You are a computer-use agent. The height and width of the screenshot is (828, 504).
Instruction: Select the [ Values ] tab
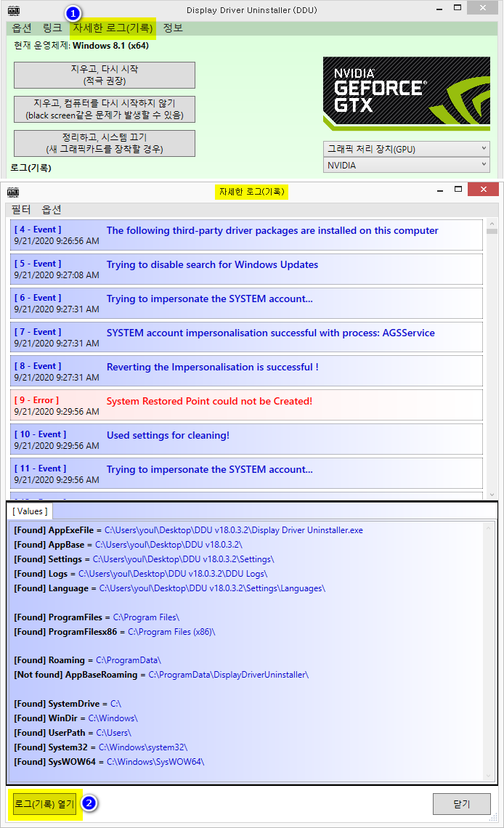point(30,511)
